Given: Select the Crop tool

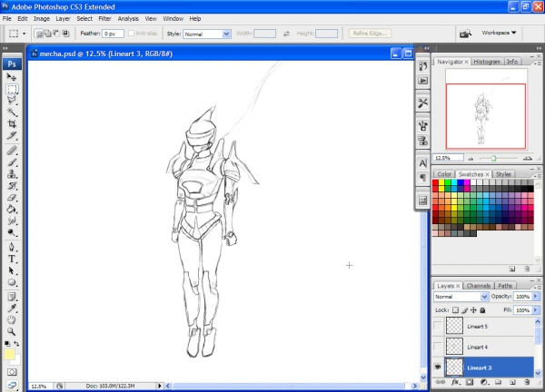Looking at the screenshot, I should pos(12,123).
